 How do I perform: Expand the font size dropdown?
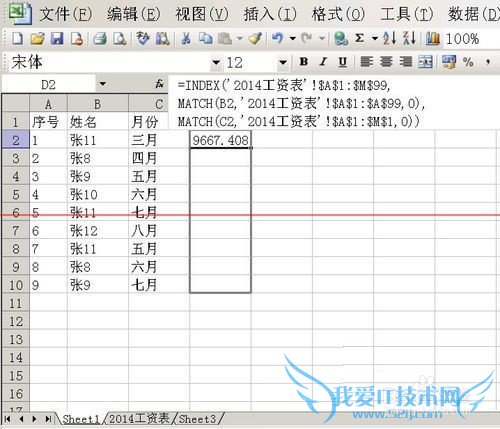(283, 62)
